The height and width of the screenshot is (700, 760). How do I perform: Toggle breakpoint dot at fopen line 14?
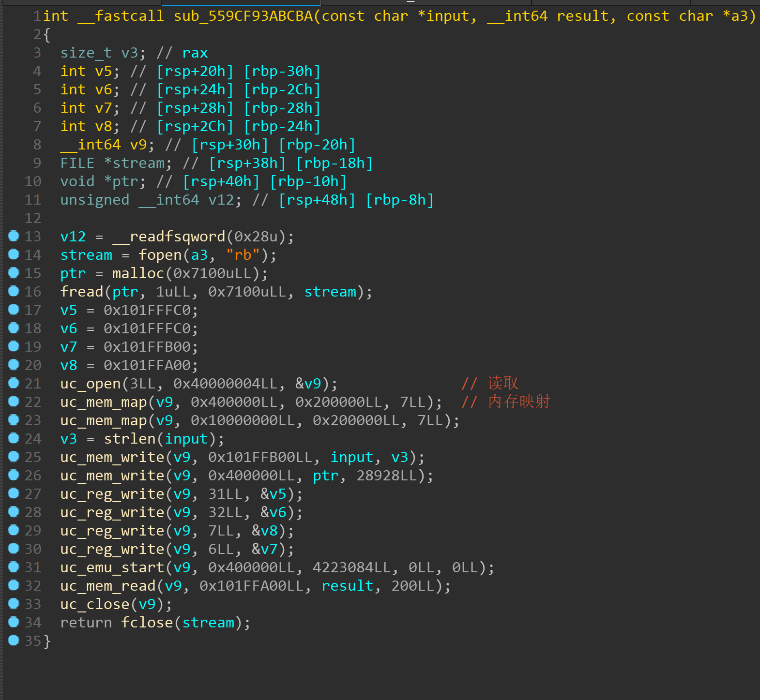click(14, 254)
